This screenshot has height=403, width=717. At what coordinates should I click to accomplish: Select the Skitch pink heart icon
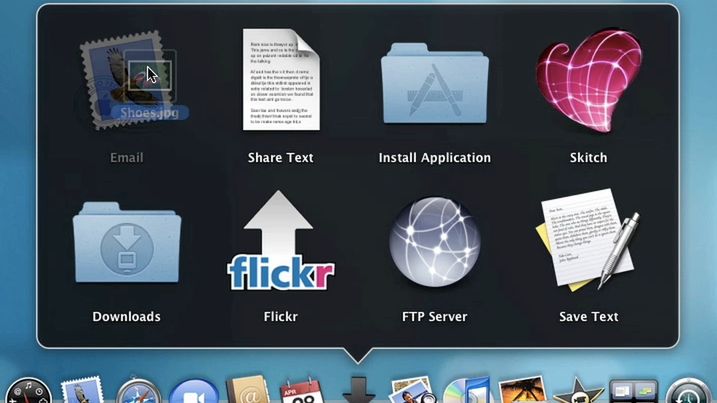coord(589,81)
